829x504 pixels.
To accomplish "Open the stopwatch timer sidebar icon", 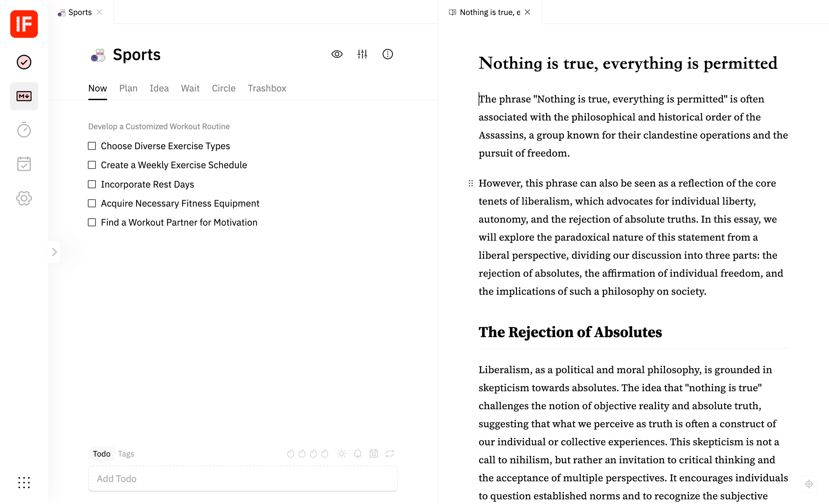I will [24, 130].
